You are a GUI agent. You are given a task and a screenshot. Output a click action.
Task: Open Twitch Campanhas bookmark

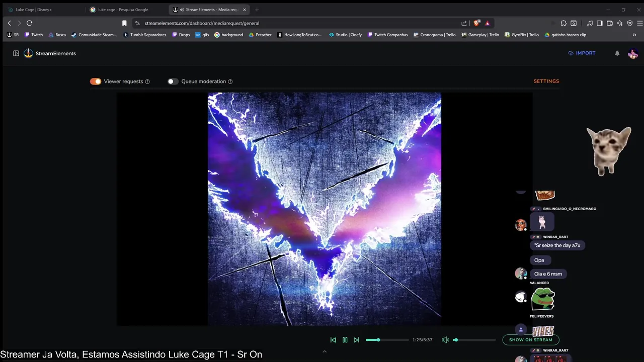coord(387,35)
